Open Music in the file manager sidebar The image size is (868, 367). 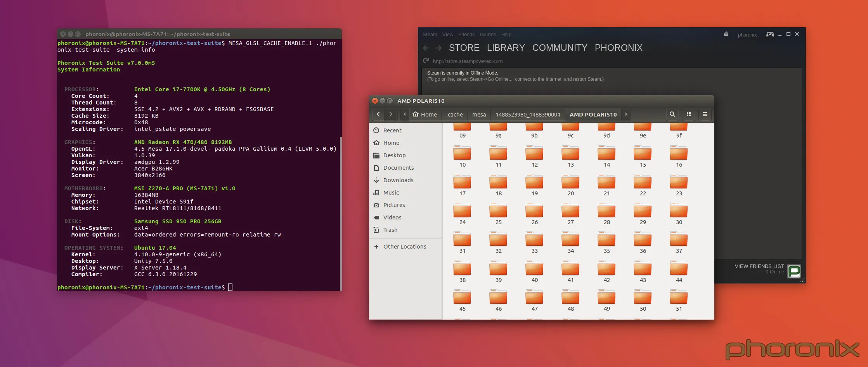pos(405,193)
